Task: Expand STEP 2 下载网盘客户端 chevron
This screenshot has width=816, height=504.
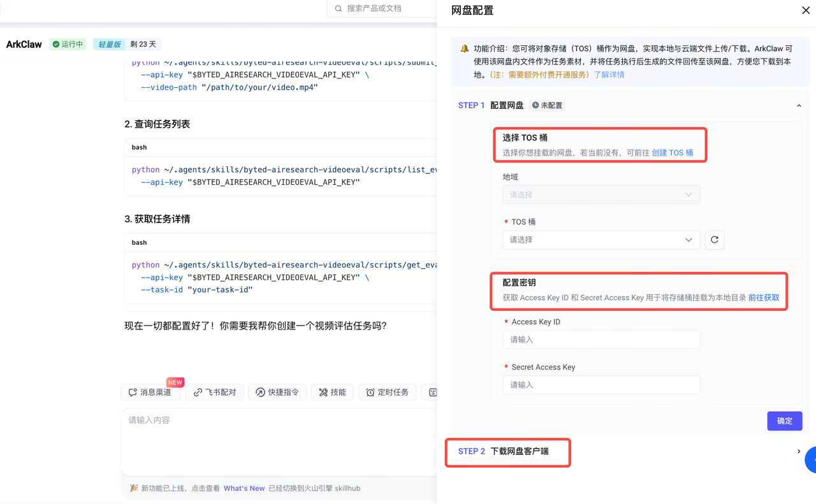Action: [799, 451]
